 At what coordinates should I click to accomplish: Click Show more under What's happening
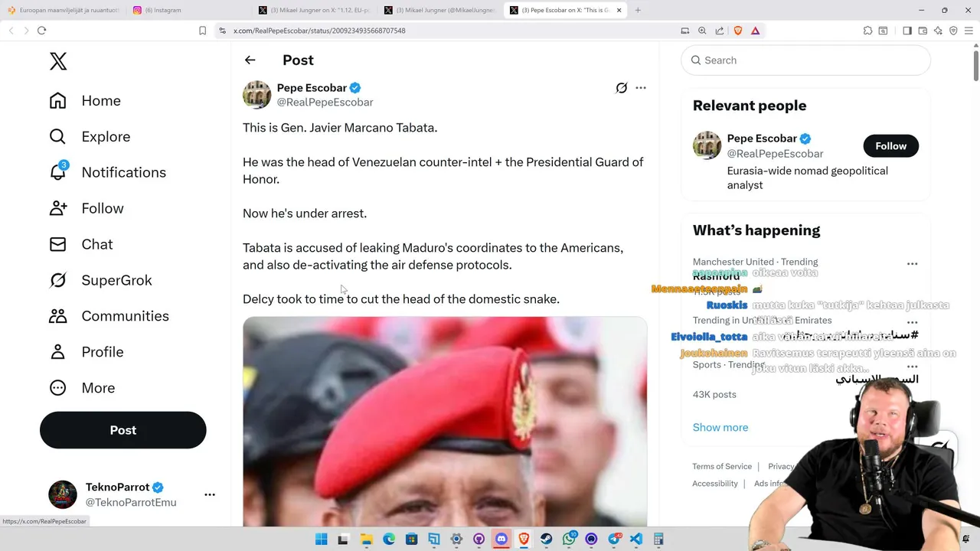click(x=720, y=428)
